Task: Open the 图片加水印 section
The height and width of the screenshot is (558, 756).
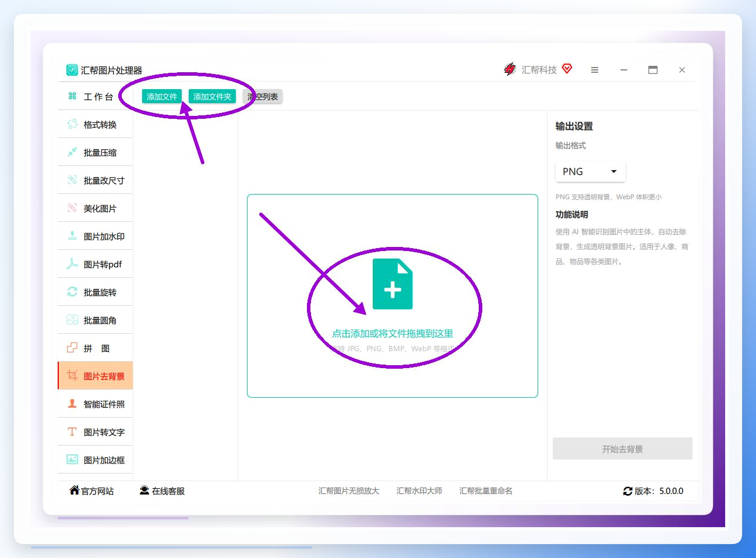Action: point(96,236)
